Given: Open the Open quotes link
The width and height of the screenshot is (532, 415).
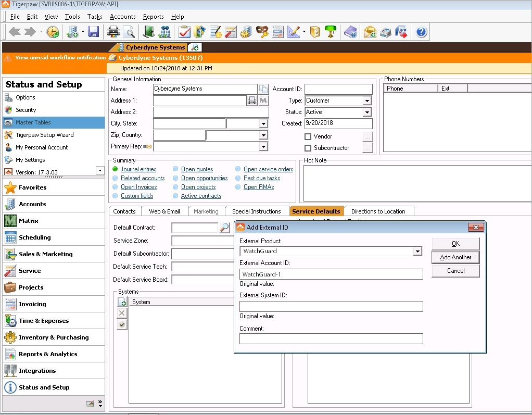Looking at the screenshot, I should (x=197, y=169).
